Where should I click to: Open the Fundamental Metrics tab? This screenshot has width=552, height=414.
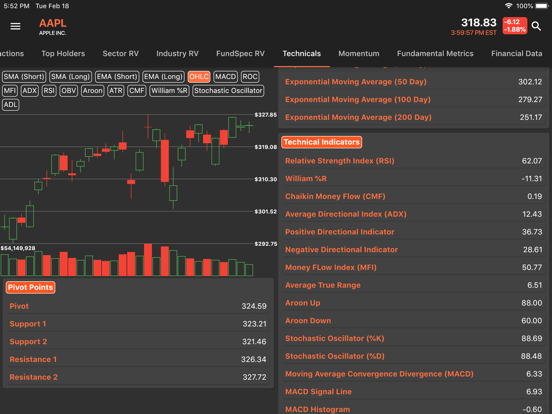[435, 54]
